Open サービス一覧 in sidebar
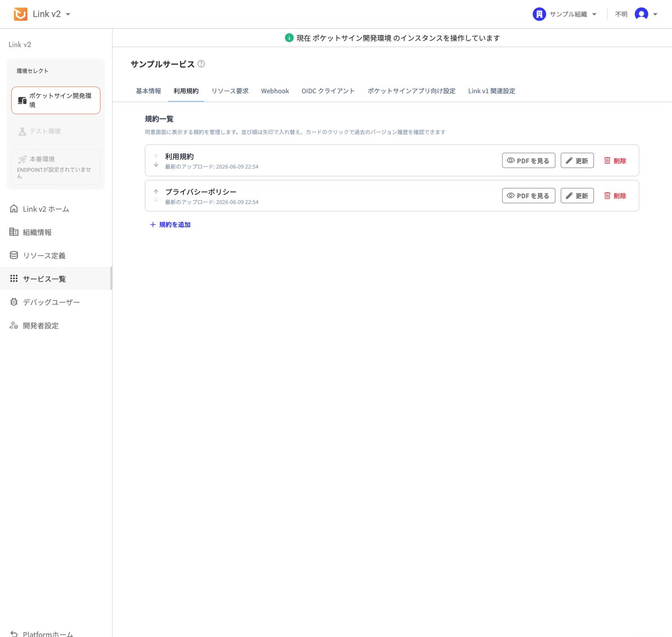 pos(56,279)
